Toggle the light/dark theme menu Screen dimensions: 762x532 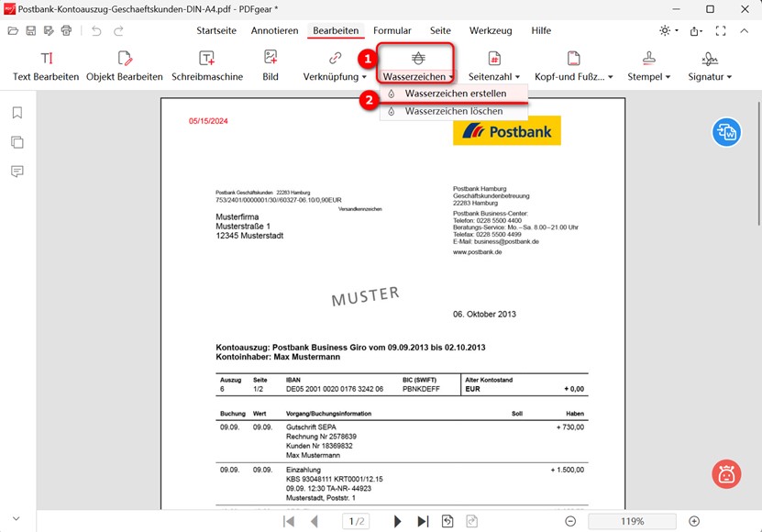coord(668,31)
